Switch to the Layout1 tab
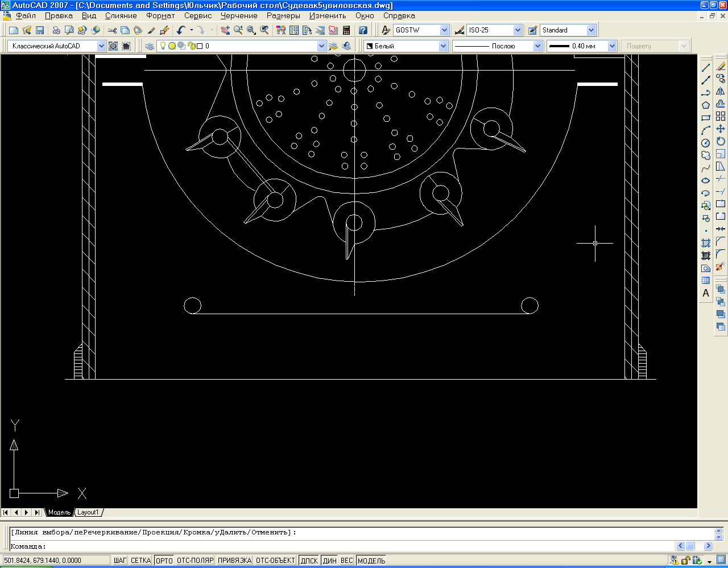Image resolution: width=728 pixels, height=568 pixels. (x=88, y=512)
